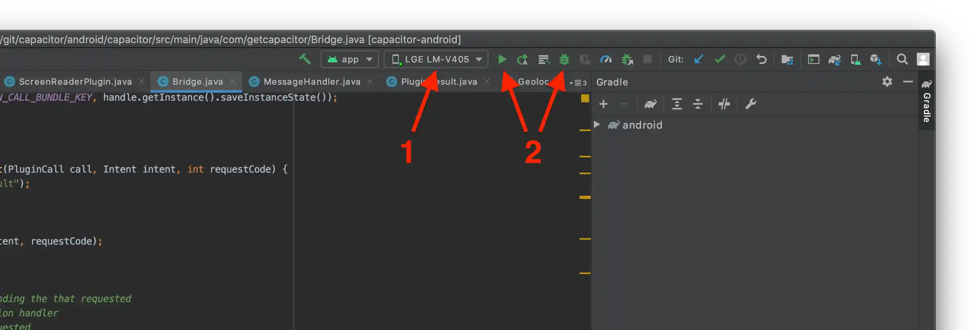The height and width of the screenshot is (330, 980).
Task: Stop the running app
Action: coord(647,60)
